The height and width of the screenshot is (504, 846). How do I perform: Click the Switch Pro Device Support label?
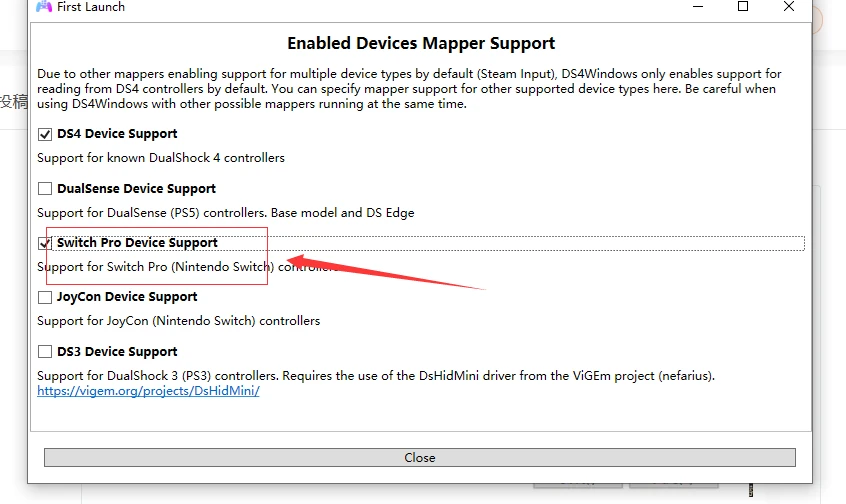(x=137, y=243)
